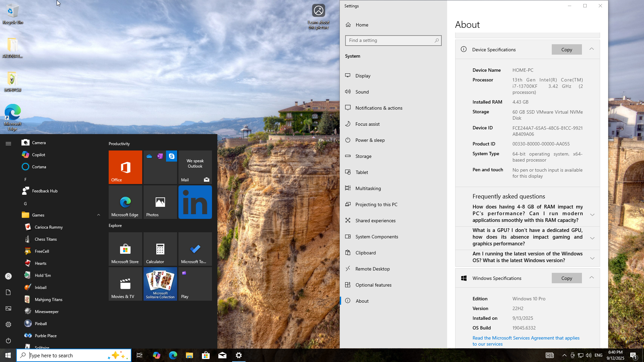
Task: Open Microsoft Solitaire Collection tile
Action: 160,284
